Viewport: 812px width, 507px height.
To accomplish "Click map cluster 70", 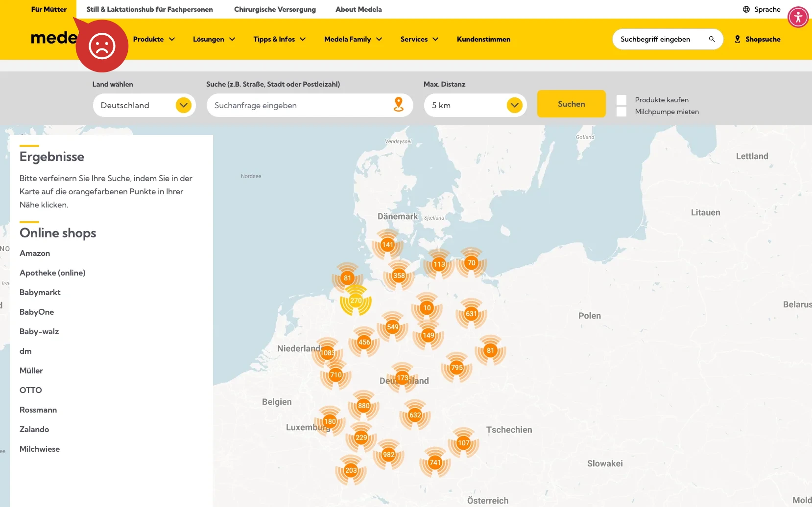I will [472, 263].
